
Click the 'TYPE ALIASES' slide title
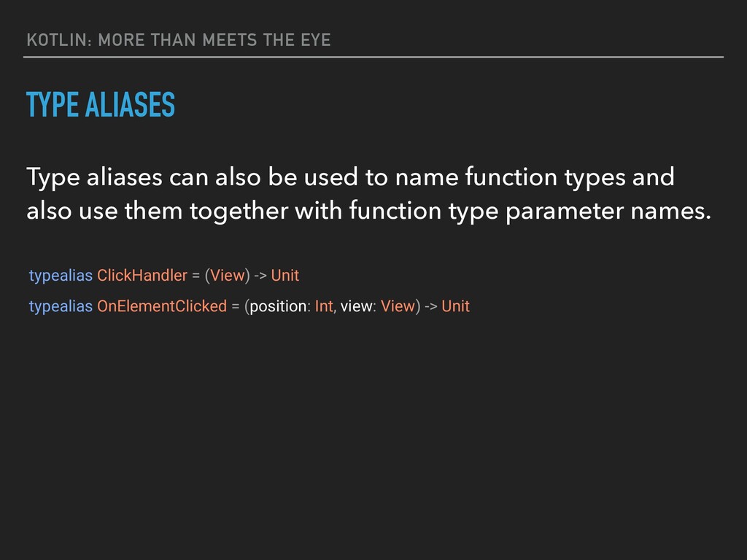point(101,105)
